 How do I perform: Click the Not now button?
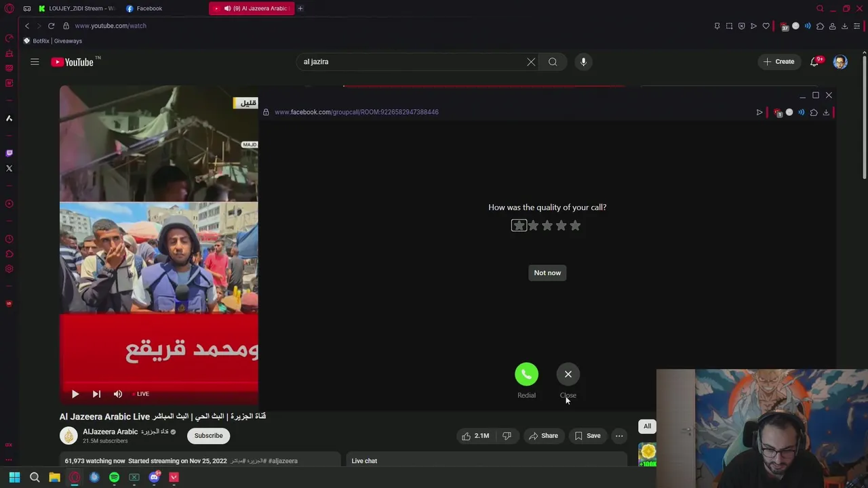[x=547, y=272]
